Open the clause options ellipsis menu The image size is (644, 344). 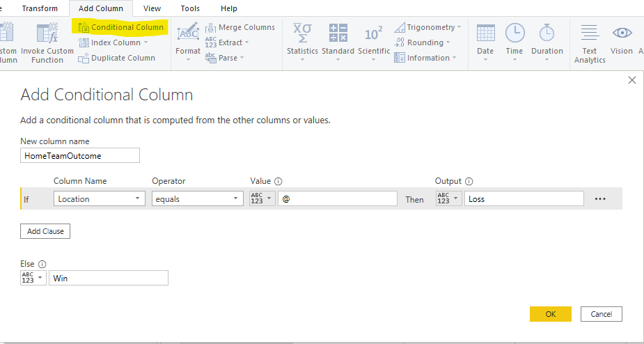[600, 199]
